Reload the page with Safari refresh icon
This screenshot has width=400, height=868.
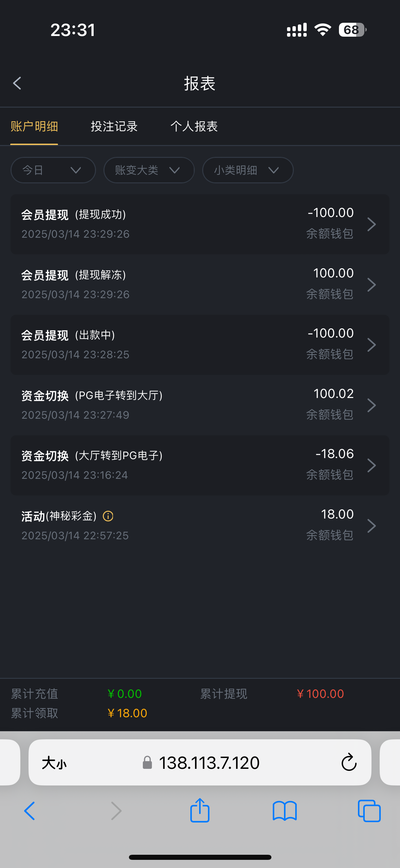click(x=349, y=762)
